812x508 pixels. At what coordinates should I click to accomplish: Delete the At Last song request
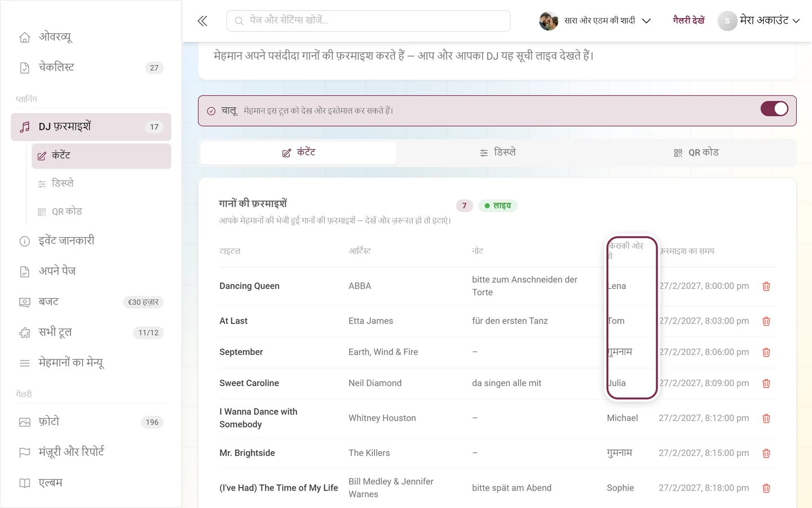[x=766, y=321]
